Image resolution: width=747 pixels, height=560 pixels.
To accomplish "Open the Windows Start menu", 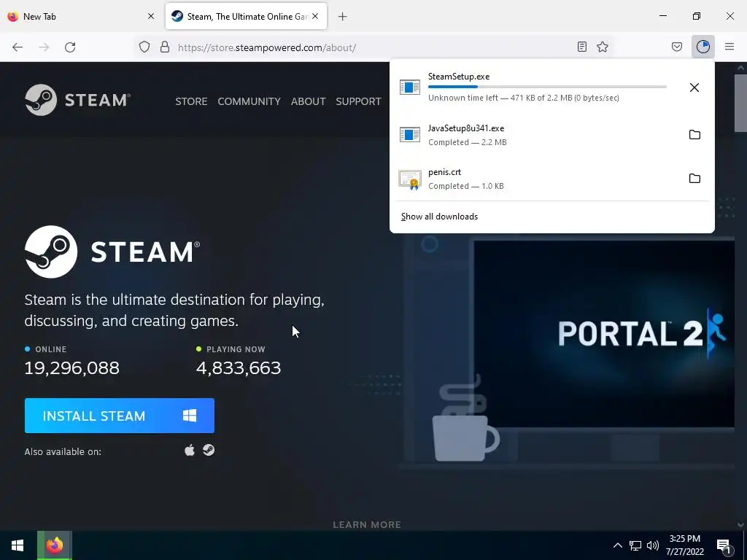I will pyautogui.click(x=18, y=545).
